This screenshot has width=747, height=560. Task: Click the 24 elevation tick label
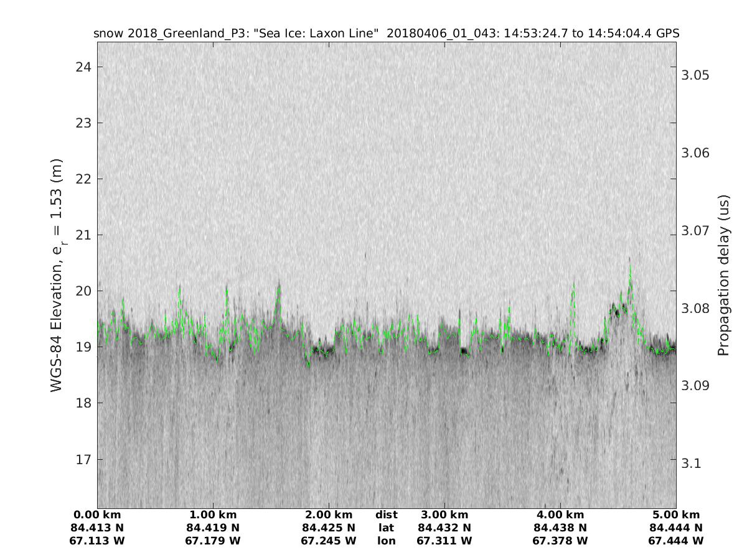coord(82,67)
